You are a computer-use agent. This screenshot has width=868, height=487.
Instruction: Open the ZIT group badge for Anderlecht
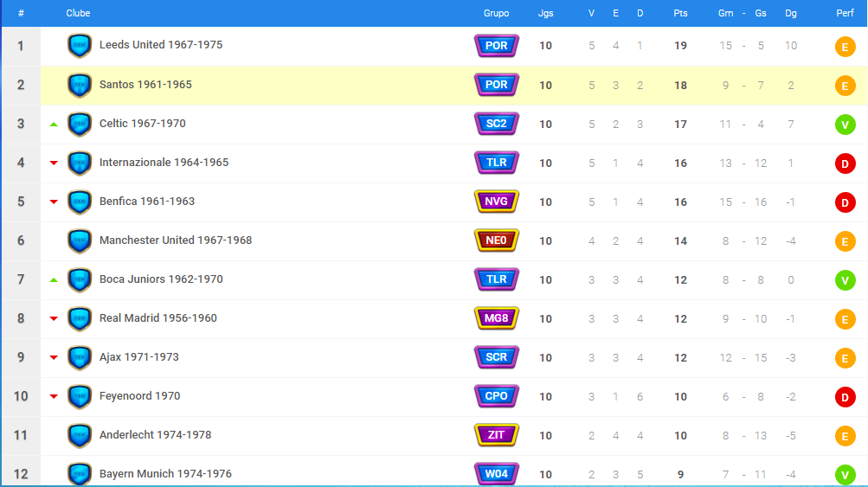click(496, 435)
